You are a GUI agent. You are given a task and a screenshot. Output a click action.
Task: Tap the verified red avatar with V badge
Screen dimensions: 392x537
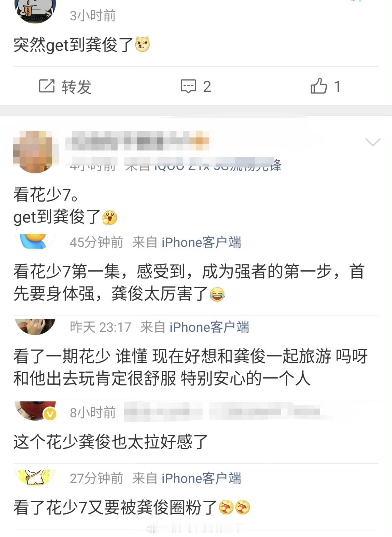tap(36, 411)
